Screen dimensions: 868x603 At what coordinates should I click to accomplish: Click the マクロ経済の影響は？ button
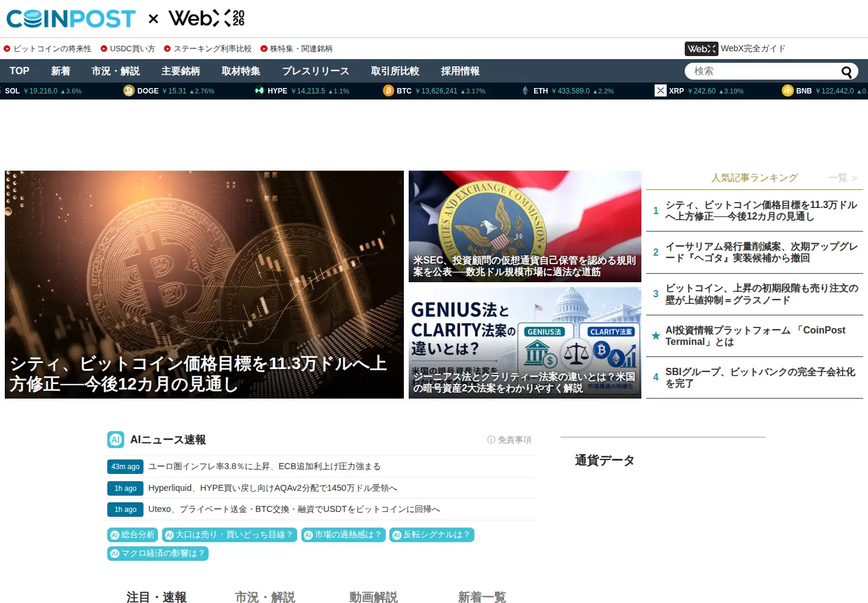coord(158,554)
